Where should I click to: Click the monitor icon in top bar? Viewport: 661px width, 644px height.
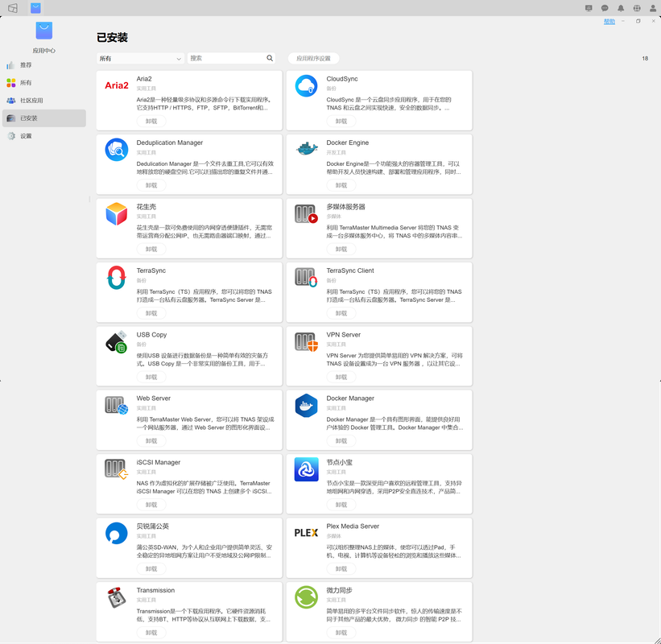tap(589, 8)
